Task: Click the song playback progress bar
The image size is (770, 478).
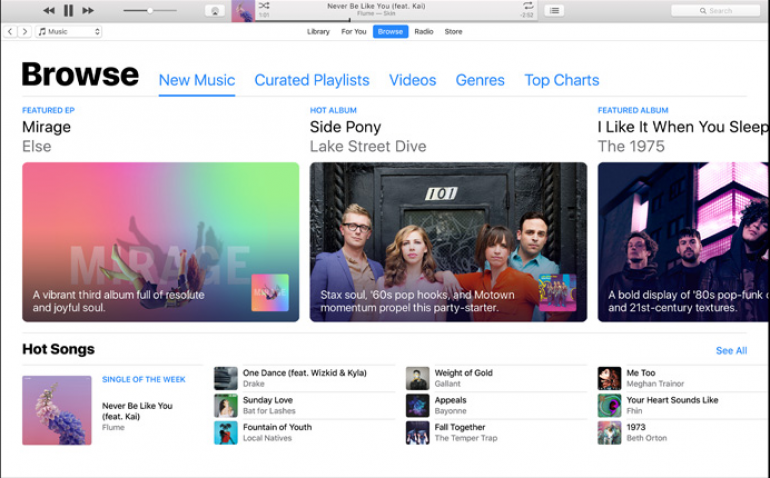Action: click(396, 20)
